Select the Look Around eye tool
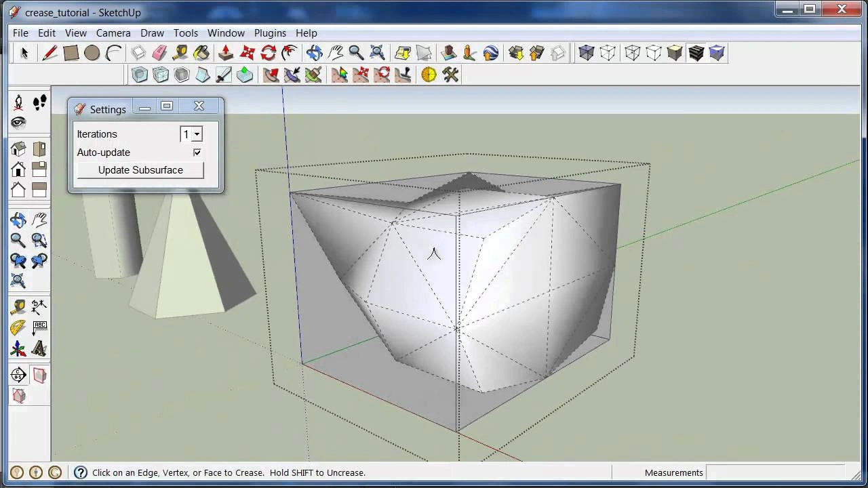The width and height of the screenshot is (868, 488). [18, 123]
